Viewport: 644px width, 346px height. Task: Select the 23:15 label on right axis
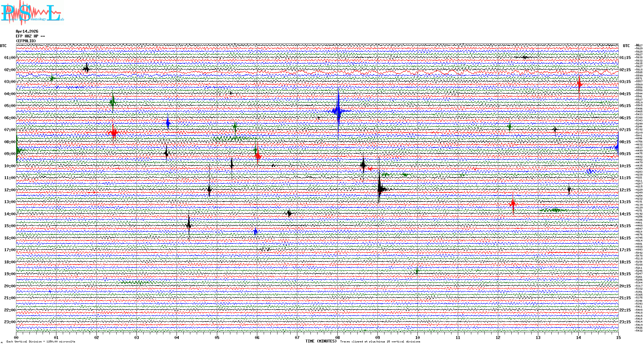coord(625,322)
